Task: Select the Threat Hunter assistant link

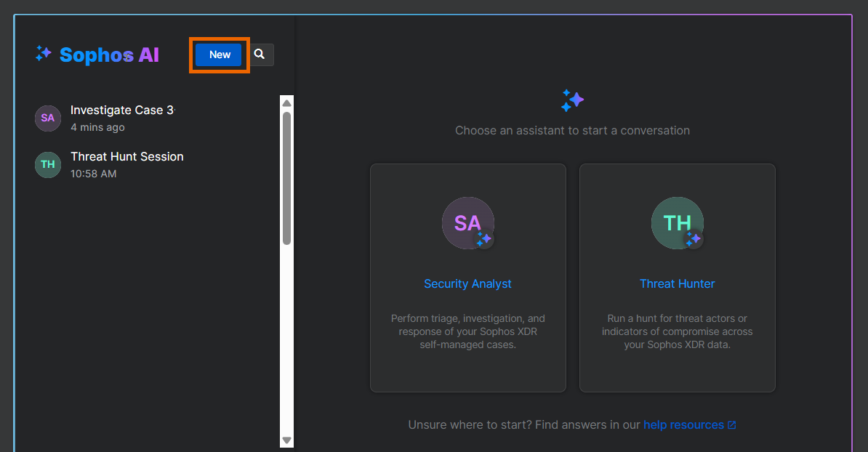Action: pos(677,284)
